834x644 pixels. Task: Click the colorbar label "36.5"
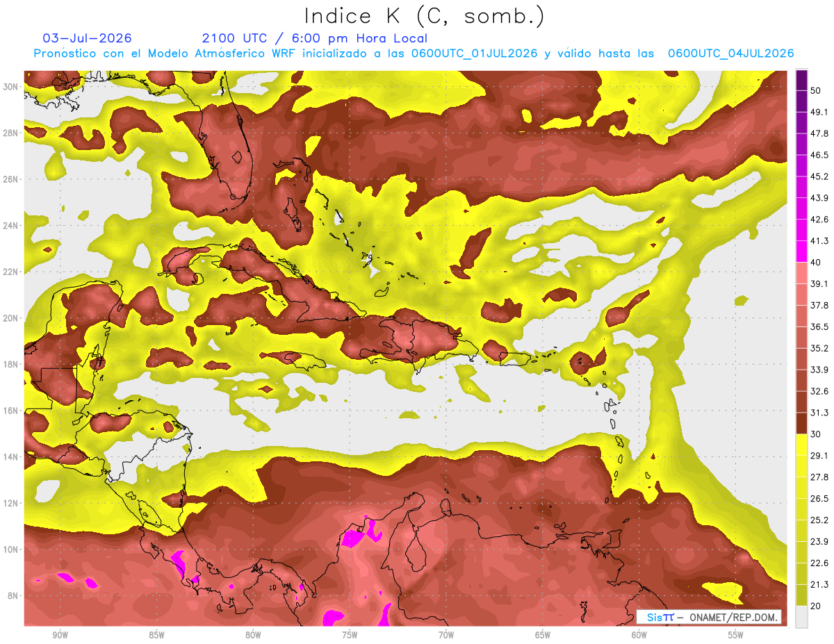(x=819, y=327)
